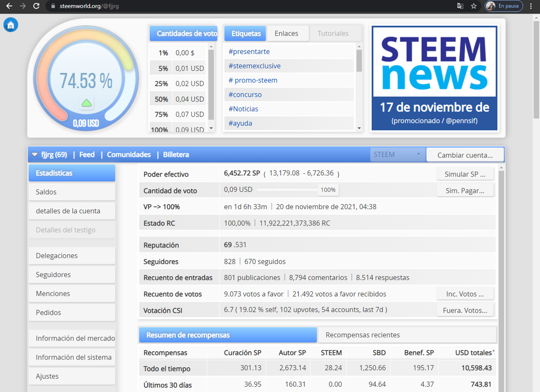Viewport: 540px width, 392px height.
Task: Open the Google Translate page icon
Action: [x=460, y=6]
